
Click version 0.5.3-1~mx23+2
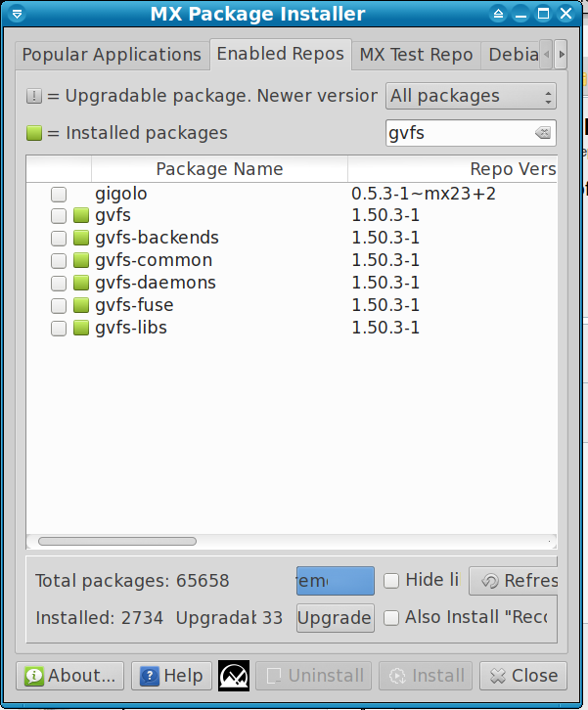click(x=424, y=194)
